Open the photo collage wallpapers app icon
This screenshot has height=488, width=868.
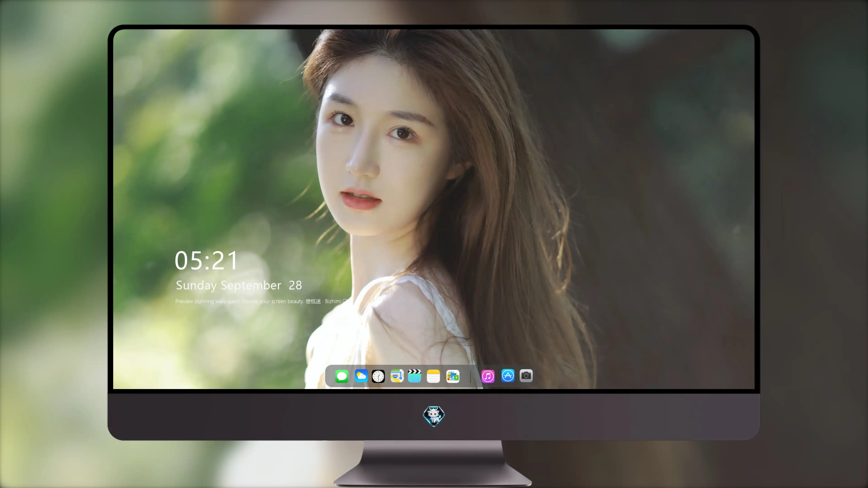point(453,376)
